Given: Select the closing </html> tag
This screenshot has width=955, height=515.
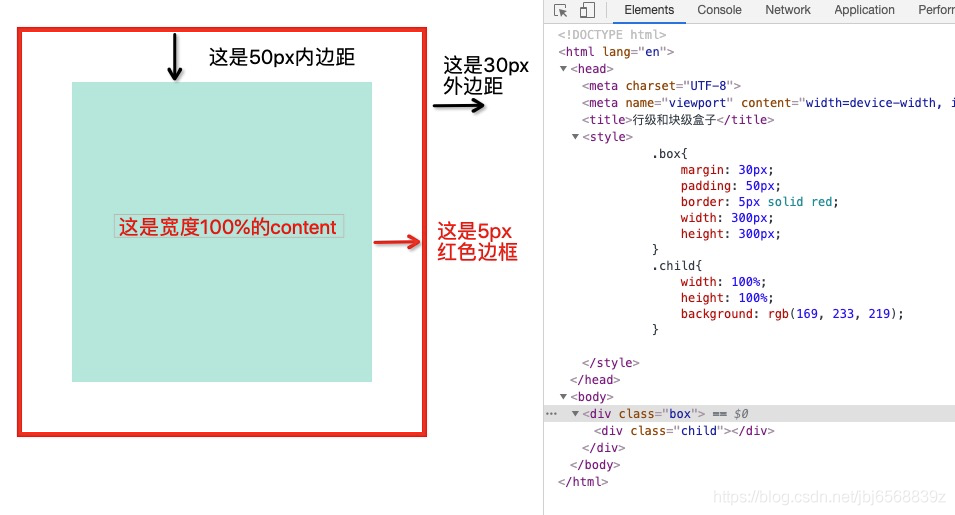Looking at the screenshot, I should click(583, 482).
